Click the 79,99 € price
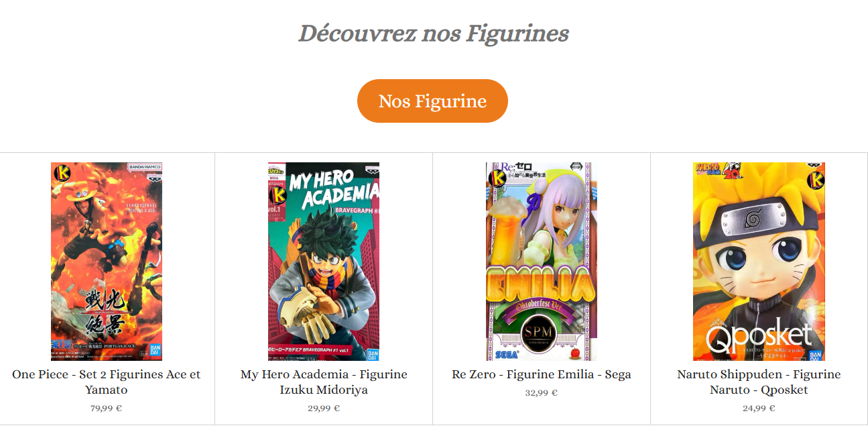The width and height of the screenshot is (868, 440). (107, 408)
